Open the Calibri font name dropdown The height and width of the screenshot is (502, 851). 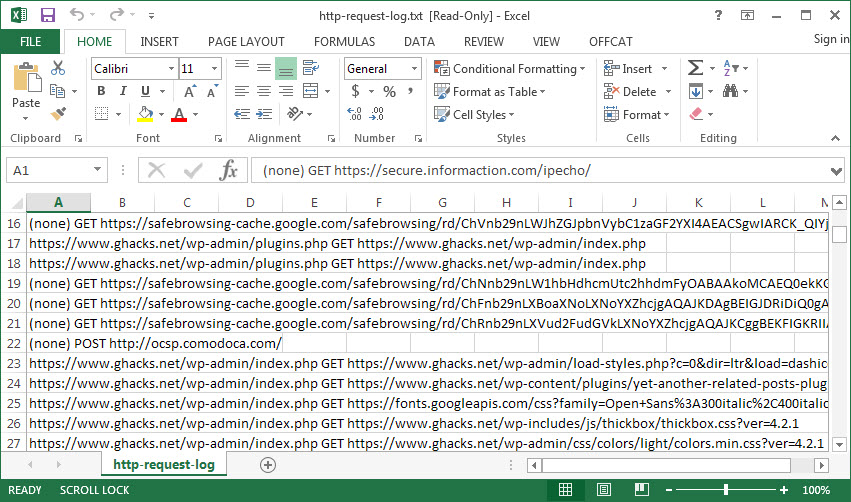[x=171, y=68]
